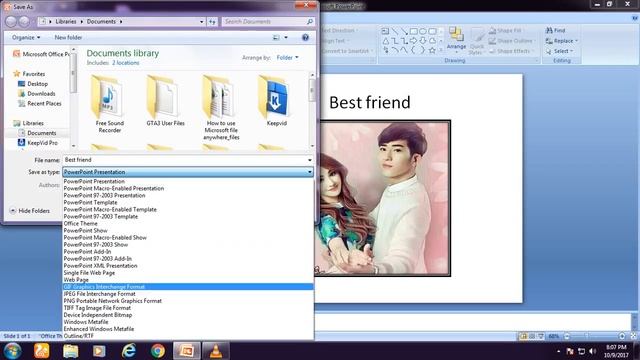Open address bar previous locations dropdown
Screen dimensions: 640x360
click(202, 21)
